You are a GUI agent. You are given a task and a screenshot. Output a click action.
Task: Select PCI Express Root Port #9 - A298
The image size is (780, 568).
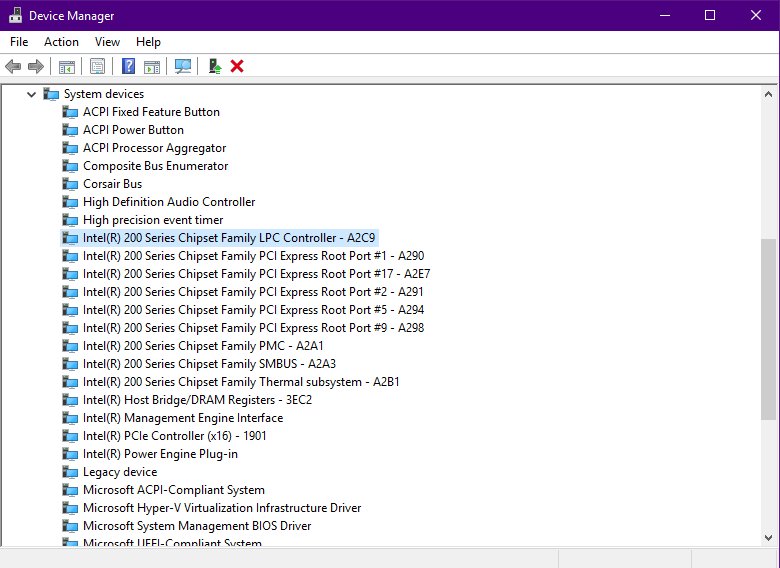(x=253, y=328)
